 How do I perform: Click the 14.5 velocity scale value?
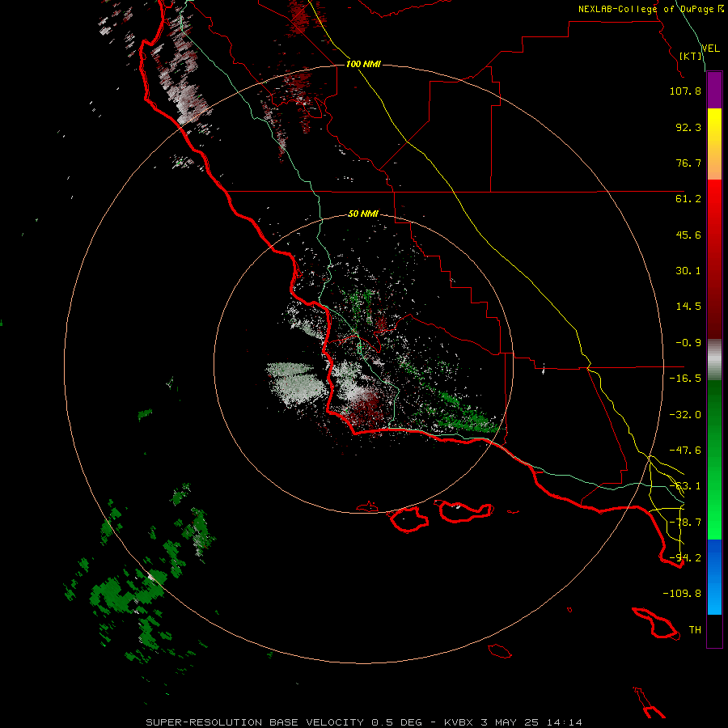[688, 307]
